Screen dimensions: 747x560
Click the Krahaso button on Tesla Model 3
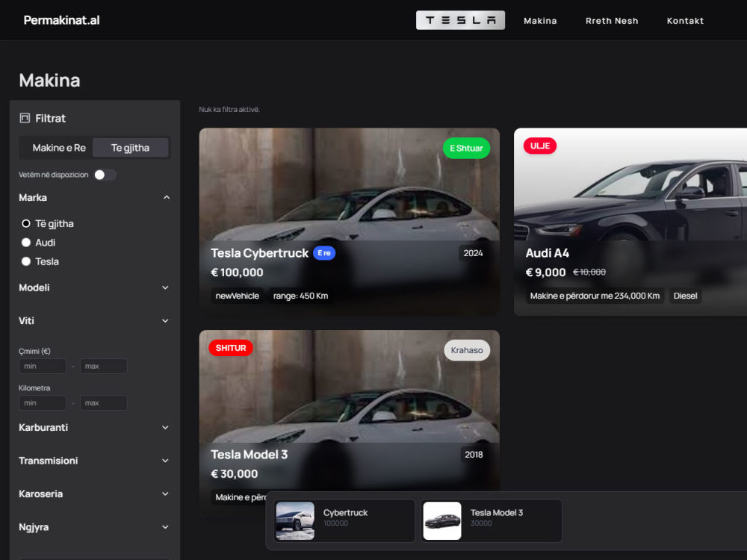click(467, 350)
